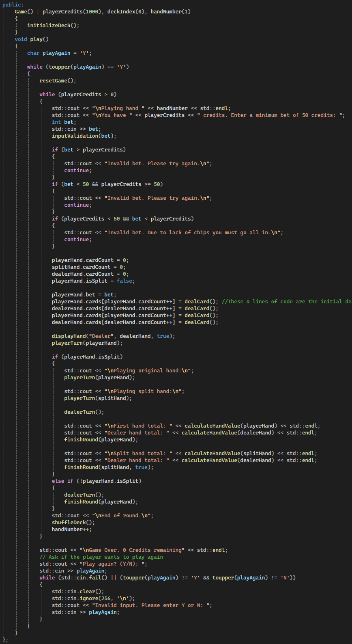Screen dimensions: 352x644
Task: Click the "if (playerHand.isSplit)" condition
Action: [x=87, y=357]
